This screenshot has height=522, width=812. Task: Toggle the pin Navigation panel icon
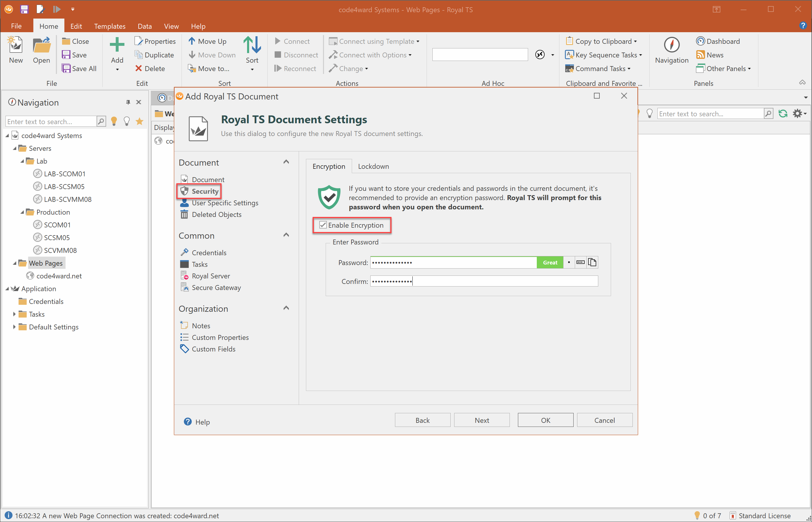pos(128,102)
